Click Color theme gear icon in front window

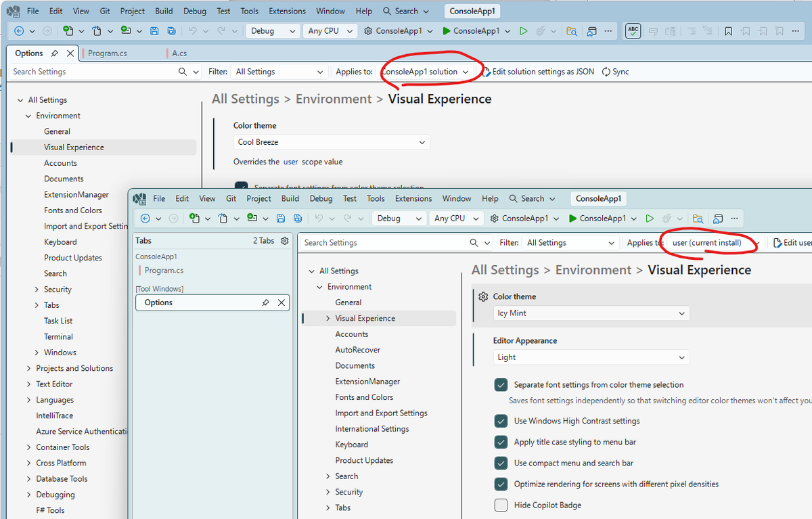pos(483,297)
